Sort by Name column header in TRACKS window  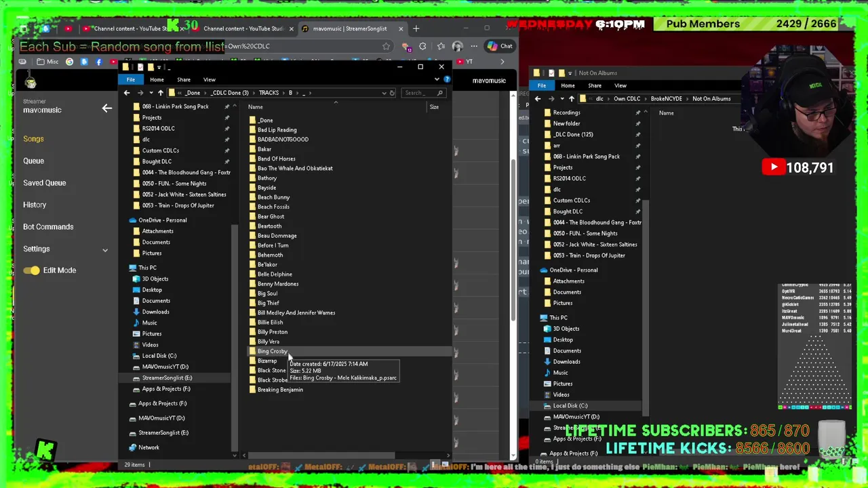click(255, 107)
